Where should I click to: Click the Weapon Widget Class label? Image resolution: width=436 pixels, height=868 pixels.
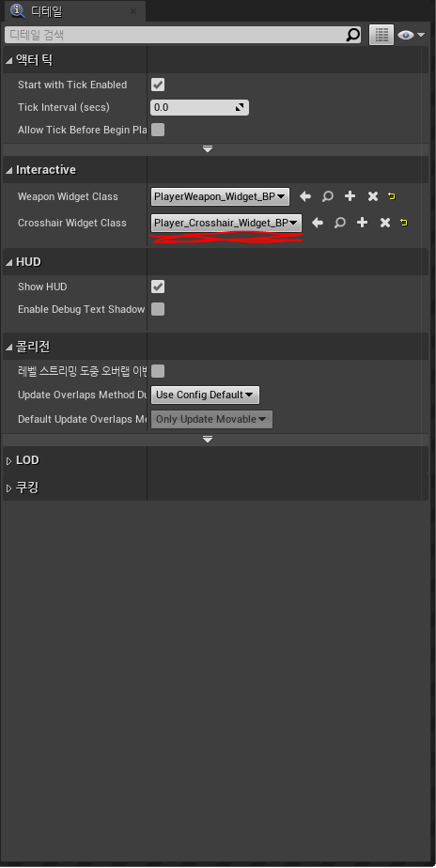coord(68,196)
